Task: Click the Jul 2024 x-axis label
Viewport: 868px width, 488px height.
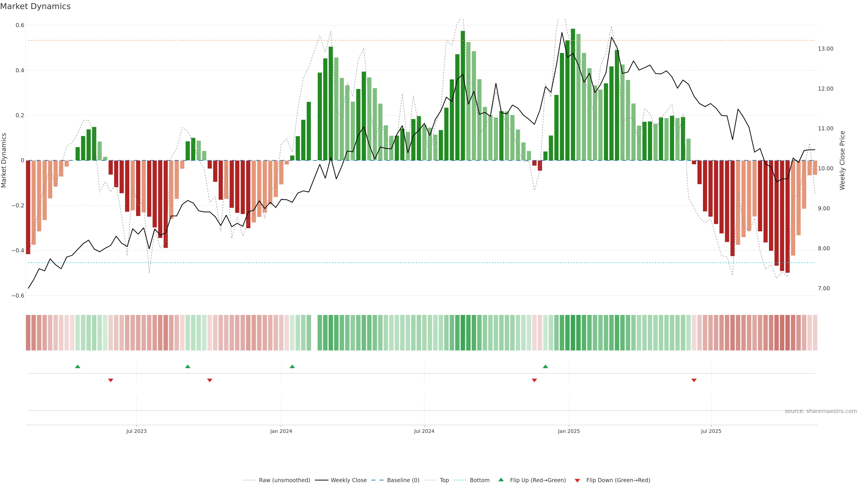Action: tap(424, 431)
